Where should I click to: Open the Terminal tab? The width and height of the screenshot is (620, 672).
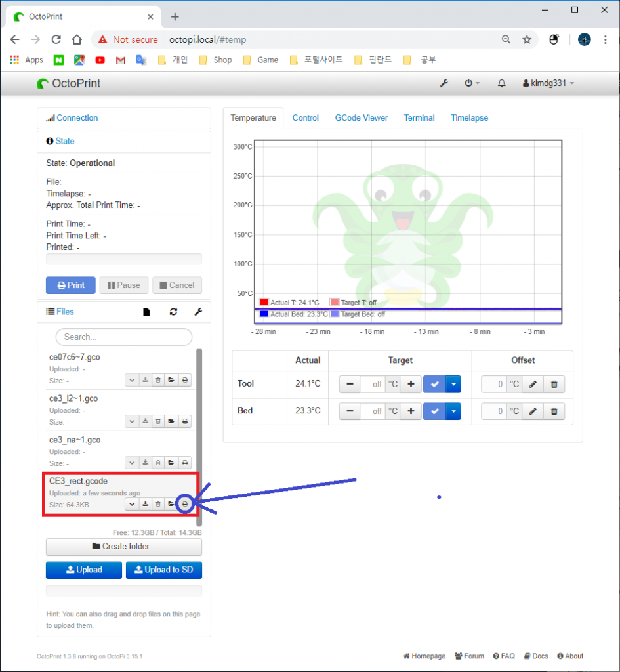tap(419, 118)
